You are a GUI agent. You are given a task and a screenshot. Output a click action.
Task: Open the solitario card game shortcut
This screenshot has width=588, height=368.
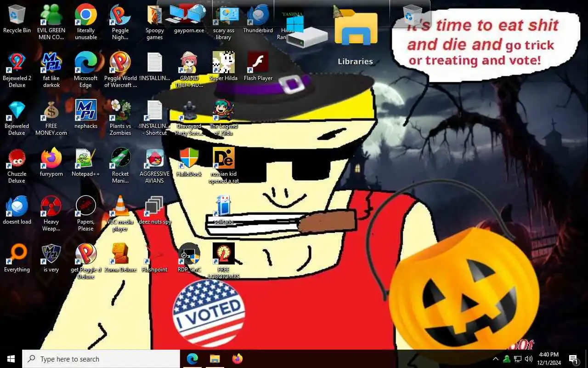pyautogui.click(x=224, y=210)
